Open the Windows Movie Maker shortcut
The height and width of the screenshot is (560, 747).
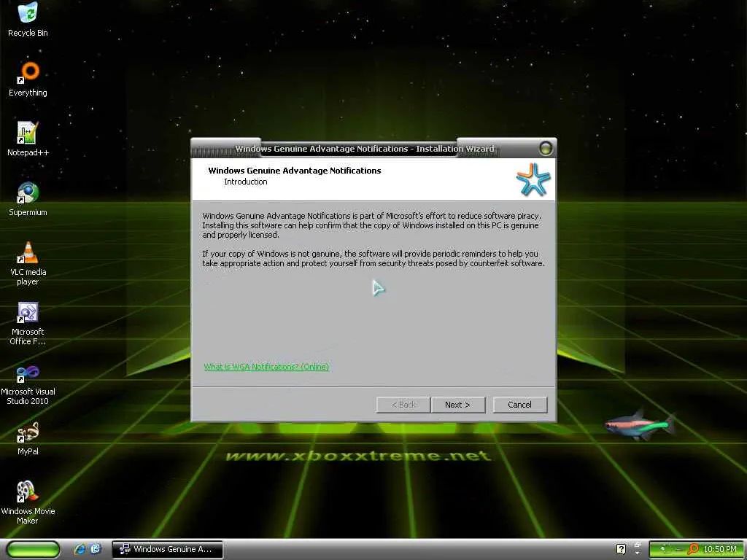(28, 502)
